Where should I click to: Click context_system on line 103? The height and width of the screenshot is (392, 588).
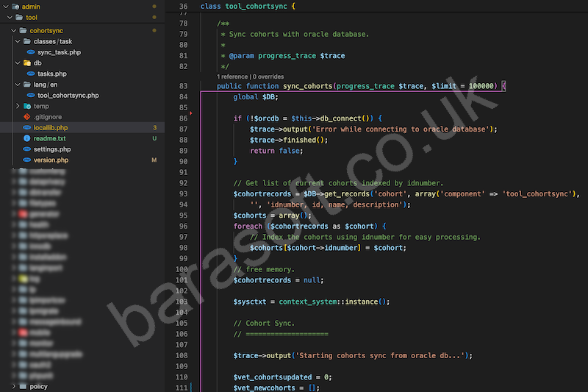(x=307, y=302)
